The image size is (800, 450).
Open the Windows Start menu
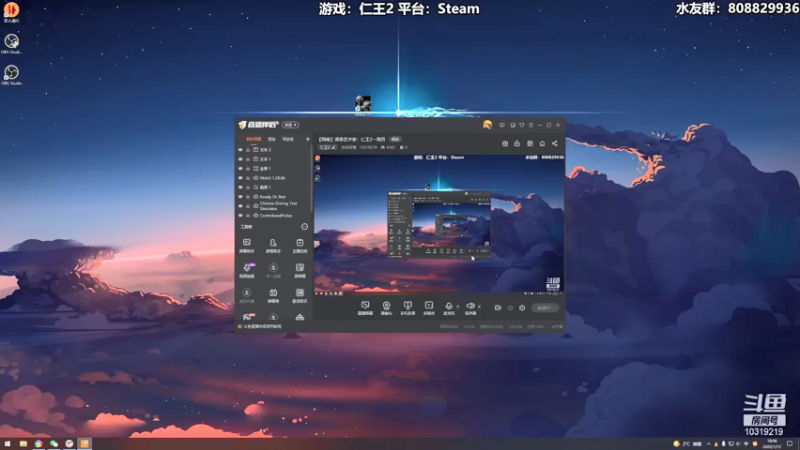click(7, 444)
